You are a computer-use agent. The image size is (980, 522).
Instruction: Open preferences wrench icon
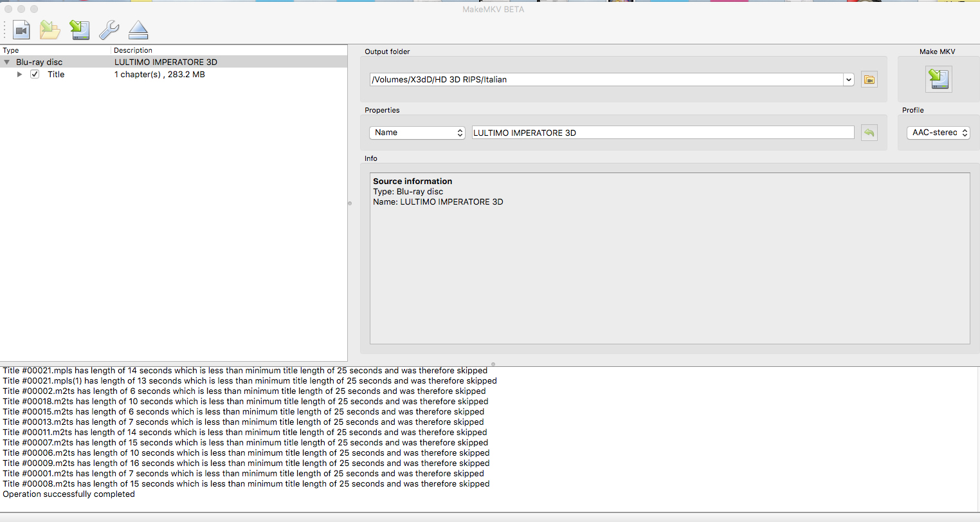[109, 30]
